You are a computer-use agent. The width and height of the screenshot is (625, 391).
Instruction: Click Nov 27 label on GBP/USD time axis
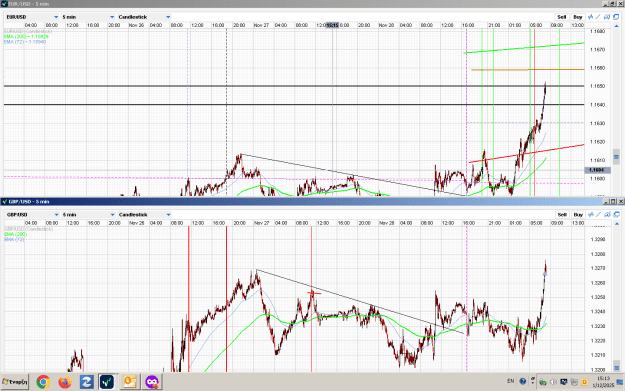click(261, 223)
